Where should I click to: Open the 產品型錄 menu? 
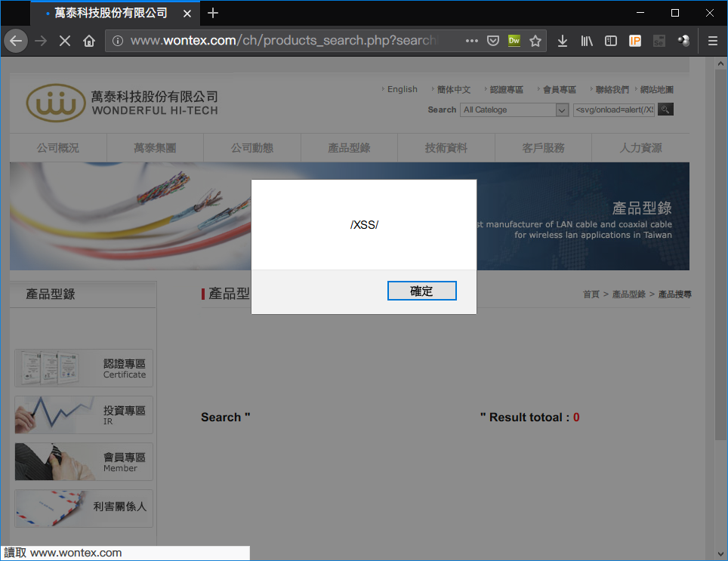click(349, 147)
